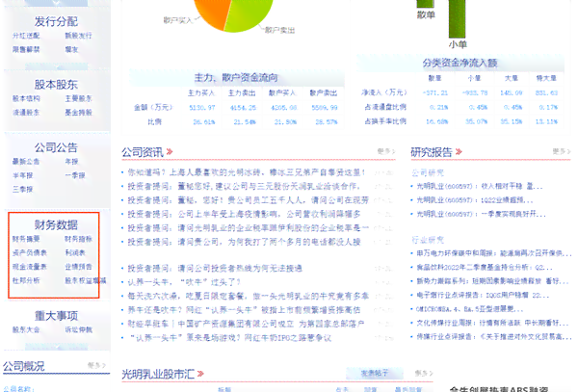Open 更多 link in 研究报告 header
The image size is (578, 392).
[x=562, y=151]
